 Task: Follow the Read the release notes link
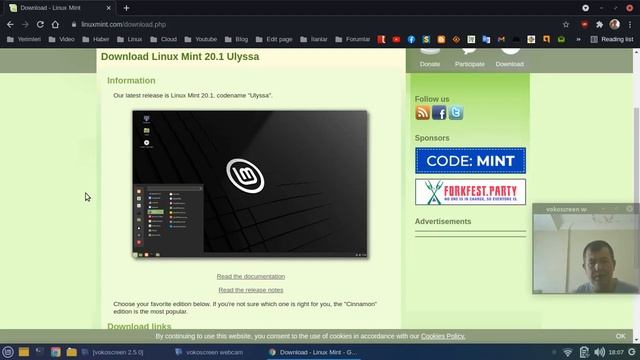251,290
